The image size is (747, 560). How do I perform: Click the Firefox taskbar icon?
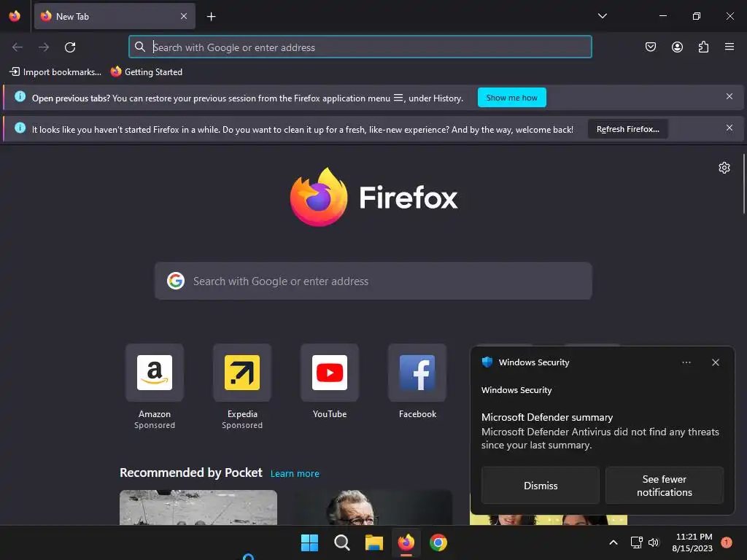[x=406, y=542]
